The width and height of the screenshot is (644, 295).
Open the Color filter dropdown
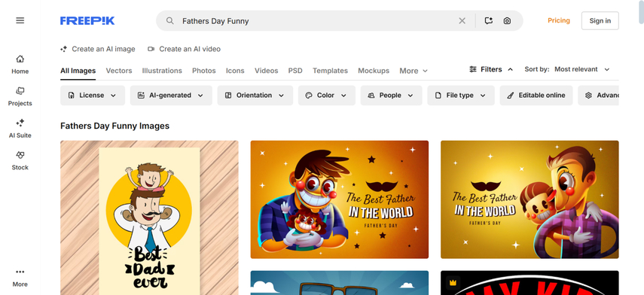tap(326, 95)
